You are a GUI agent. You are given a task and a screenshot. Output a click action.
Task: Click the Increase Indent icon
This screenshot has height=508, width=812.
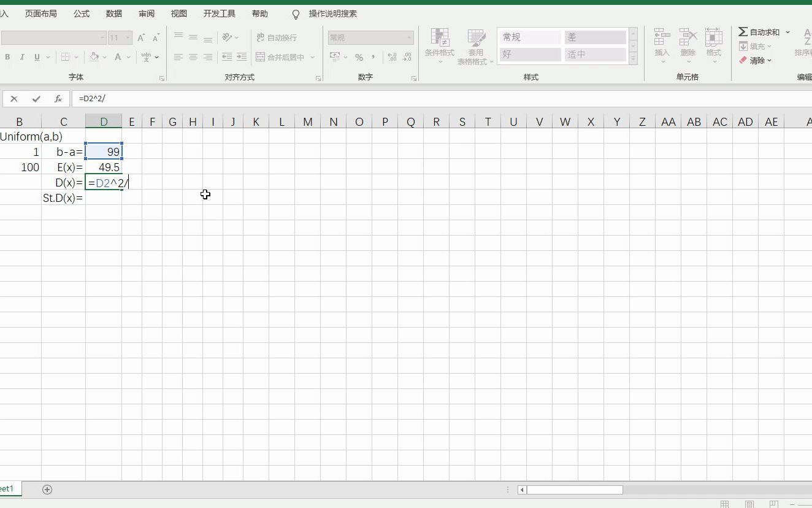tap(242, 57)
